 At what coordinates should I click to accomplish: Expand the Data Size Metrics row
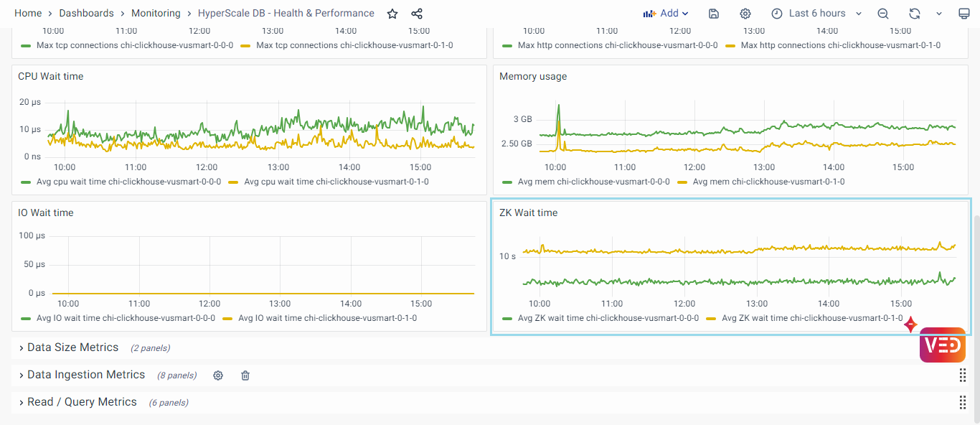(72, 347)
